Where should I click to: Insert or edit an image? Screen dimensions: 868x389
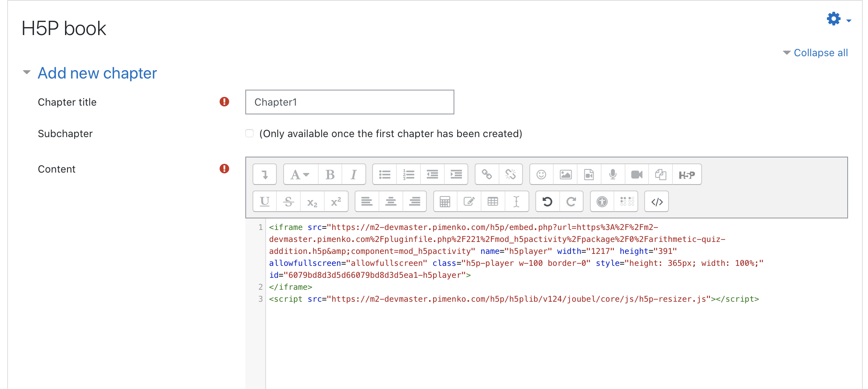pos(565,175)
